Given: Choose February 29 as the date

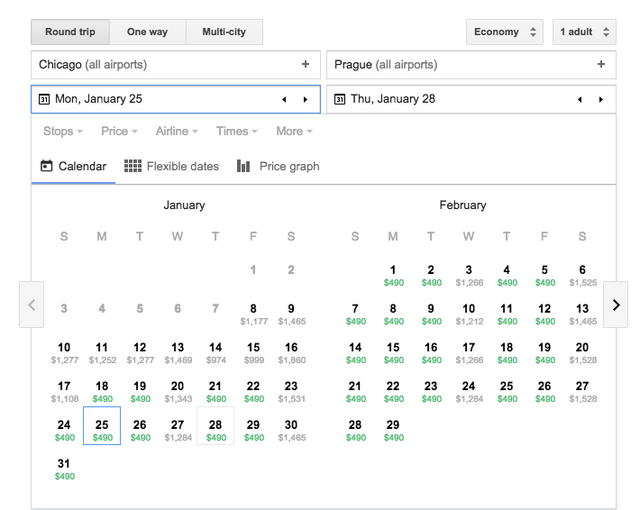Looking at the screenshot, I should click(x=393, y=430).
